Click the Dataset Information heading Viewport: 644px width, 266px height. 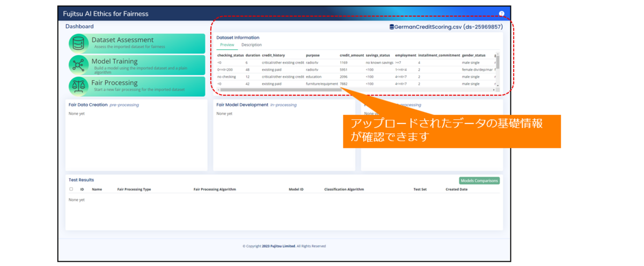click(238, 38)
